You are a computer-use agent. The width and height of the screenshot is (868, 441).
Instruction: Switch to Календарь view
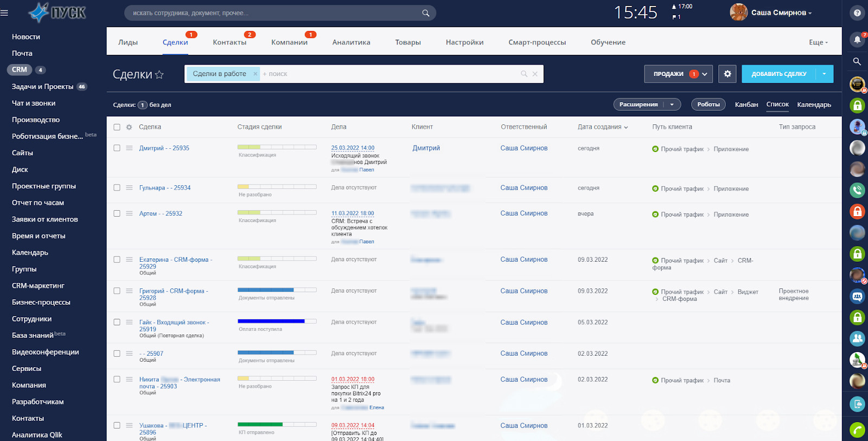click(x=814, y=105)
